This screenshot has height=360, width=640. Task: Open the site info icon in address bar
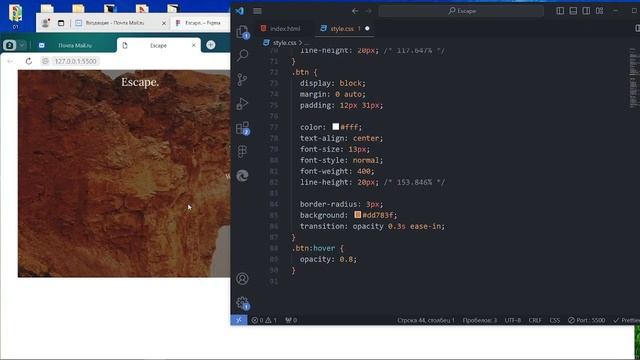click(x=45, y=61)
